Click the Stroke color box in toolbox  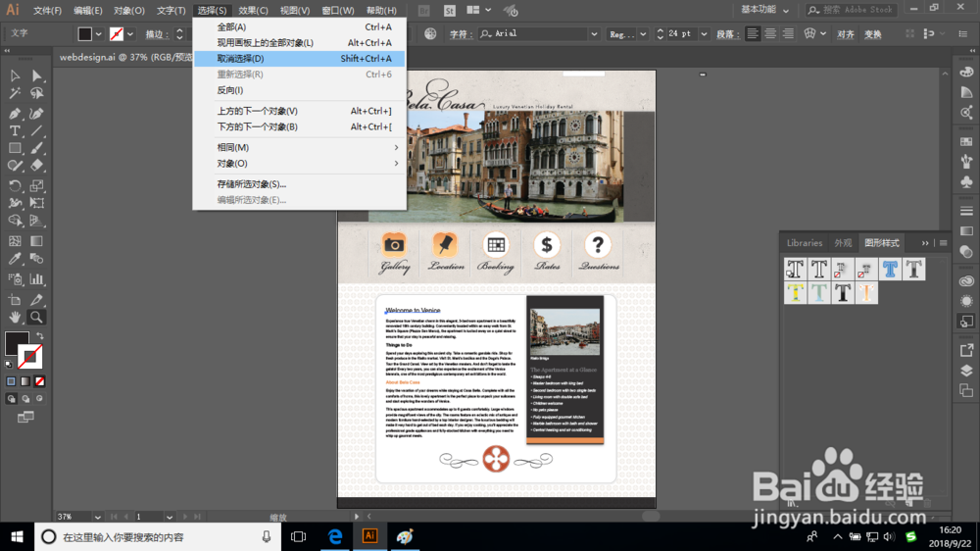30,357
